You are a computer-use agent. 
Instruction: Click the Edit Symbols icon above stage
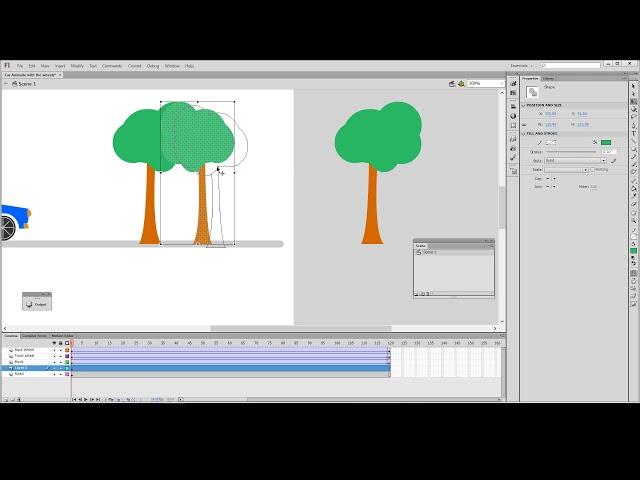pos(461,84)
